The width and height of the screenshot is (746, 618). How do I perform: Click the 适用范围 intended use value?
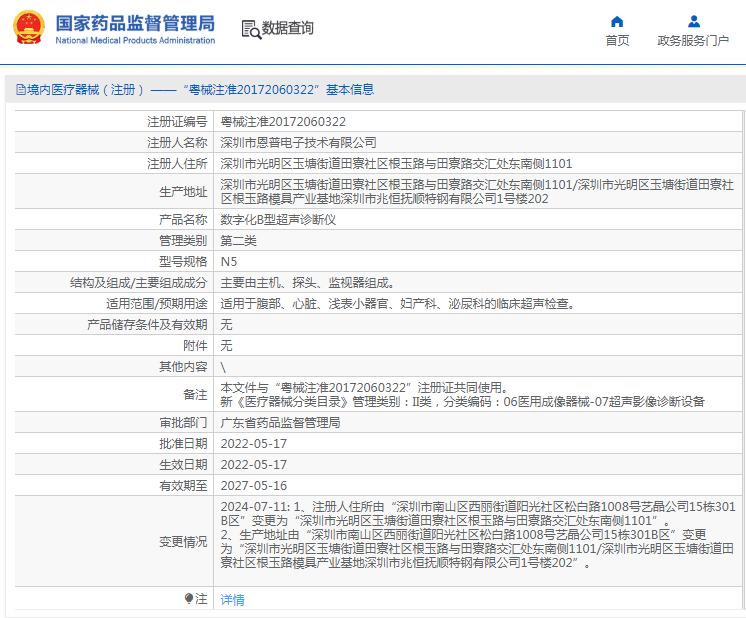pos(398,304)
